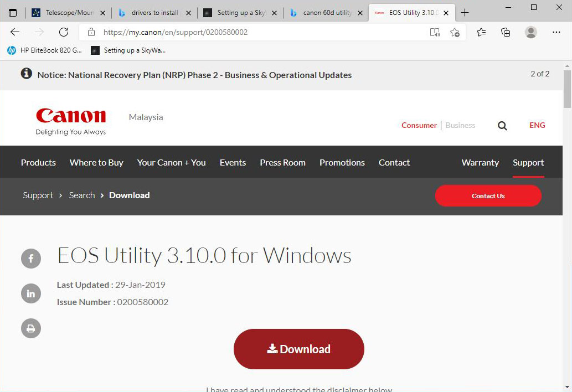Open the browser Collections icon

(x=506, y=32)
